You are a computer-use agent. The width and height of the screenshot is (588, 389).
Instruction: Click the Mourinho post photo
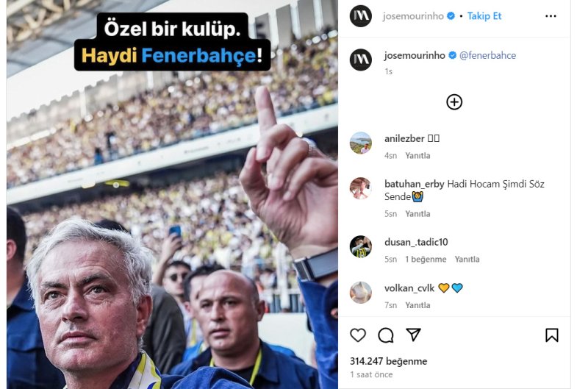172,194
